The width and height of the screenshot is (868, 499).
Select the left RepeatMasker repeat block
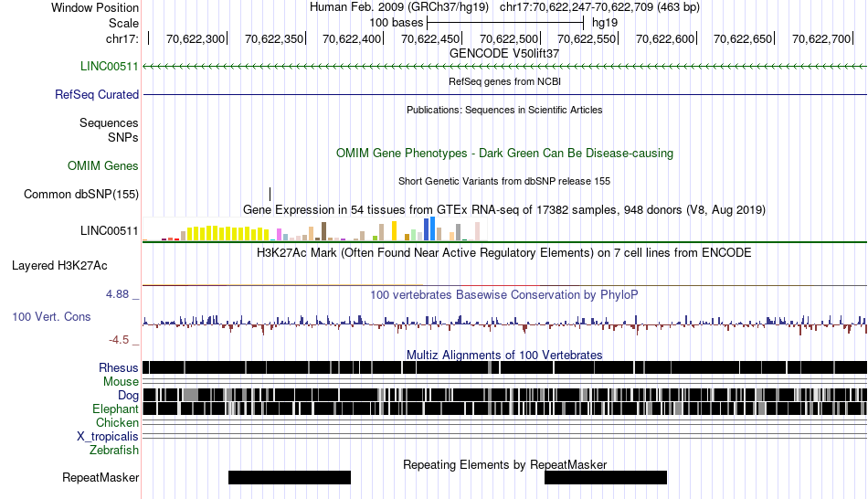pyautogui.click(x=290, y=477)
